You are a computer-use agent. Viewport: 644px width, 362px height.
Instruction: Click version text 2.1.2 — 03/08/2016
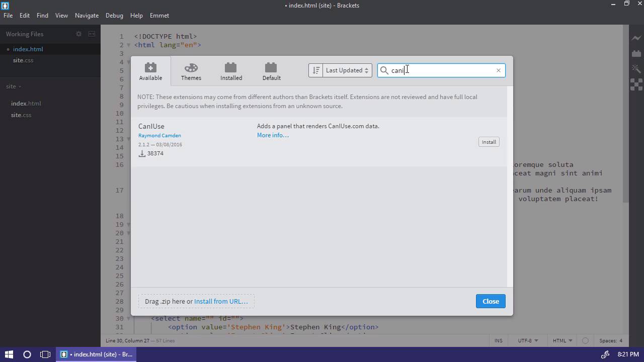[160, 144]
